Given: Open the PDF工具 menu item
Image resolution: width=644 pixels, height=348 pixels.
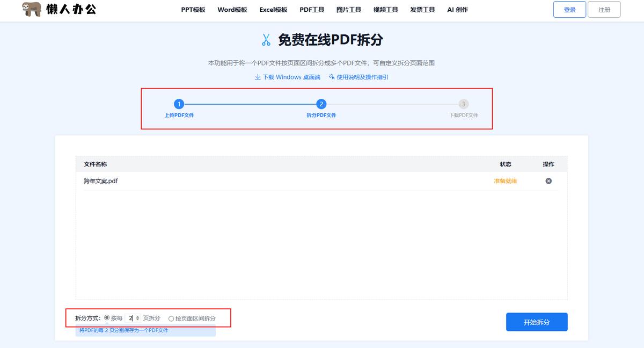Looking at the screenshot, I should (312, 9).
